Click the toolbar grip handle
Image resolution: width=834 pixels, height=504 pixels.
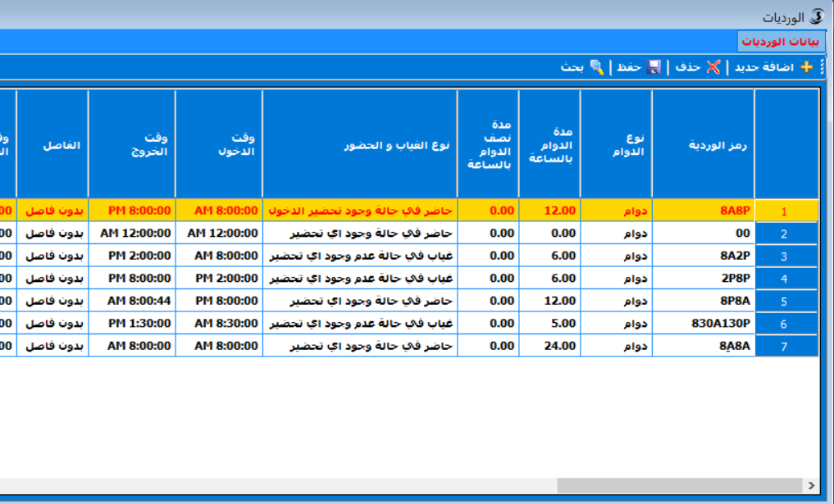[x=823, y=67]
